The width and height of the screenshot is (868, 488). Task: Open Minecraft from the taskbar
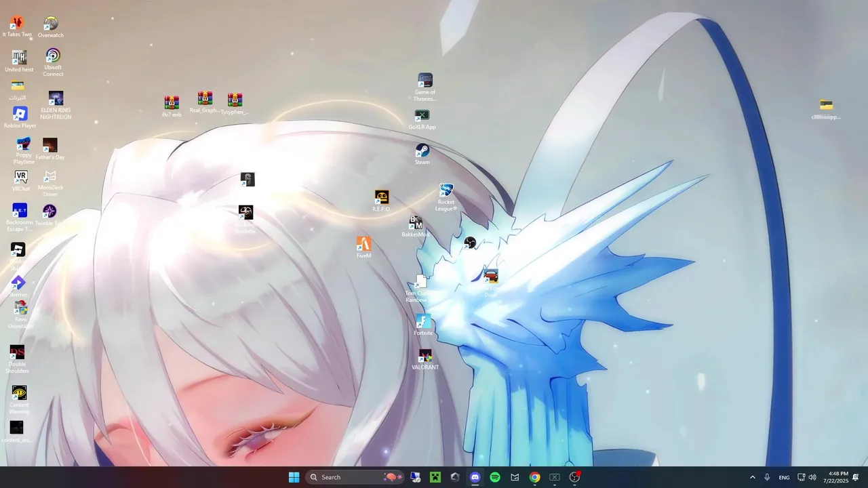pos(435,477)
